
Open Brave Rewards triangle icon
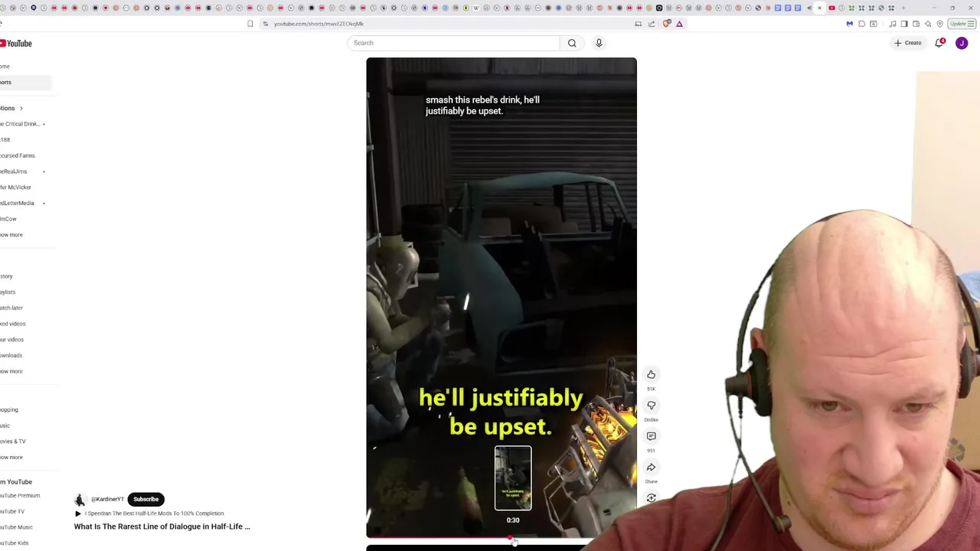(x=679, y=24)
